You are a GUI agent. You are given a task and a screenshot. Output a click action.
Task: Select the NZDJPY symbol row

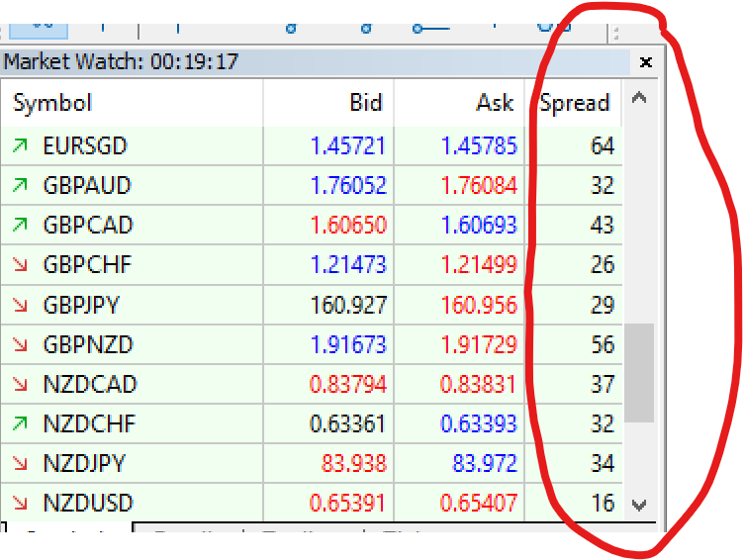pyautogui.click(x=312, y=464)
